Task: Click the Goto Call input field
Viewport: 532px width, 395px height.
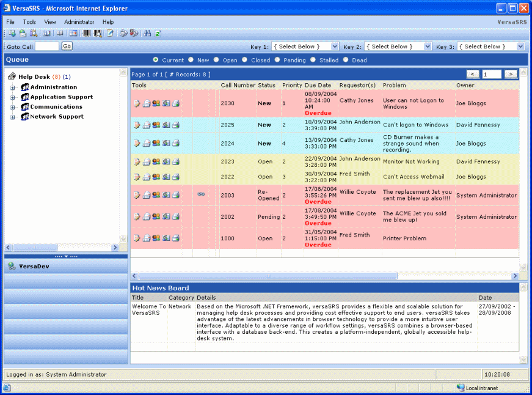Action: [x=47, y=46]
